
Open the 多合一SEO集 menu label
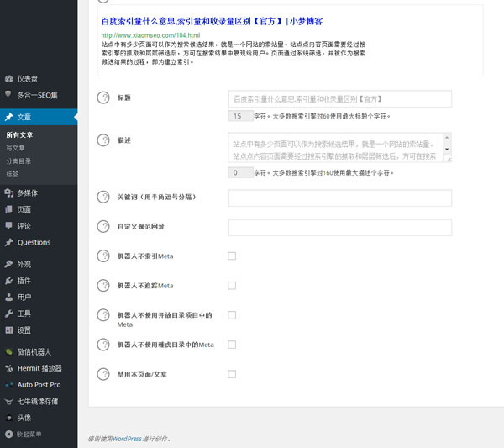[x=37, y=95]
